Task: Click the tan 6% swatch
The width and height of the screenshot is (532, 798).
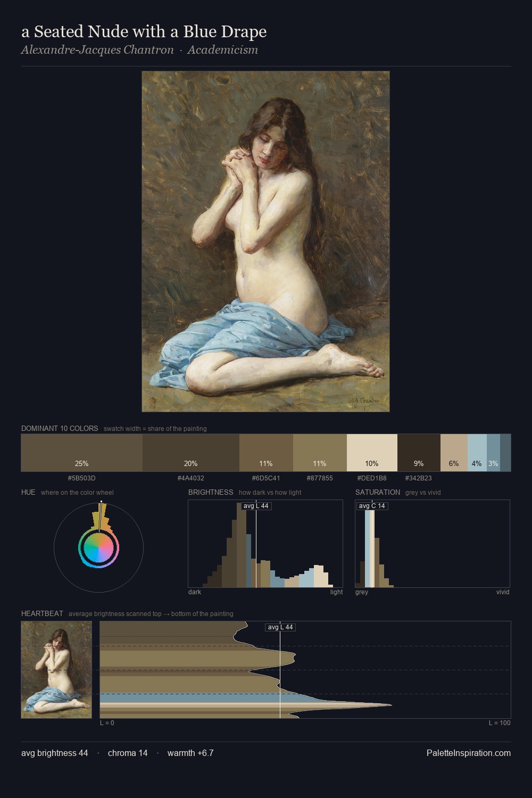Action: point(454,453)
